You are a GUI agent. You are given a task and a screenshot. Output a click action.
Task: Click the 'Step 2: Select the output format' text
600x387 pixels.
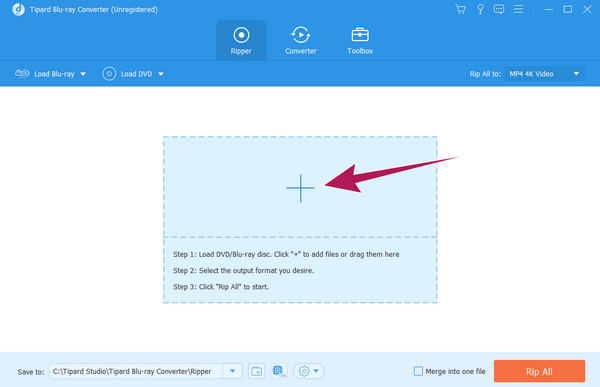243,271
